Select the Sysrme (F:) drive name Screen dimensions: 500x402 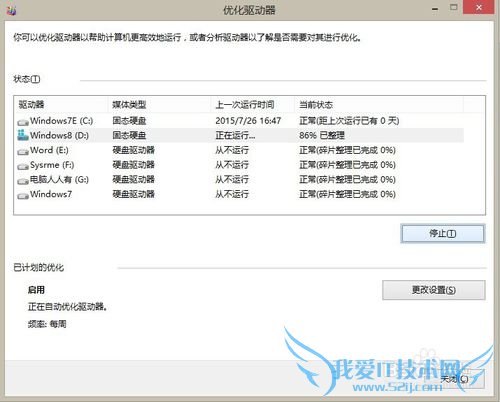point(52,165)
